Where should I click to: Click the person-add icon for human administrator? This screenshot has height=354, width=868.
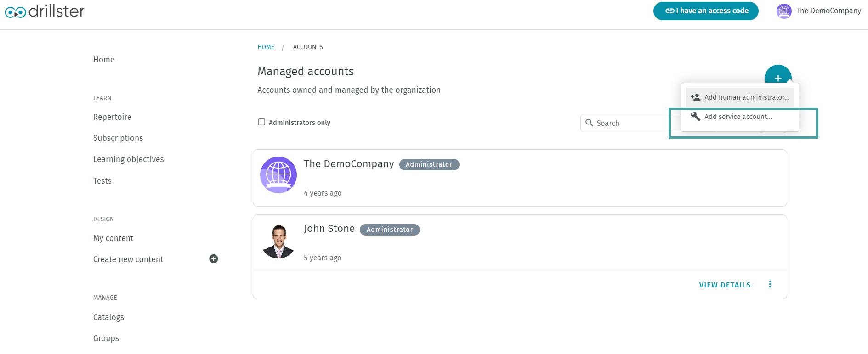696,97
